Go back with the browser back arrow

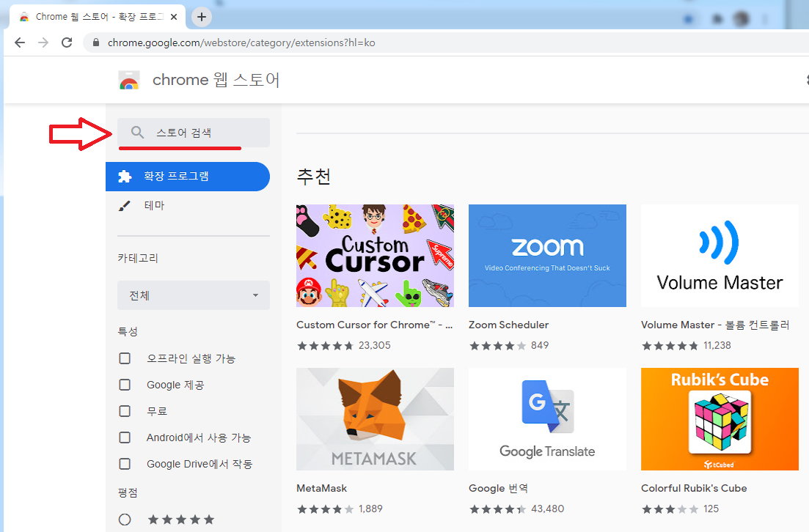click(x=20, y=43)
